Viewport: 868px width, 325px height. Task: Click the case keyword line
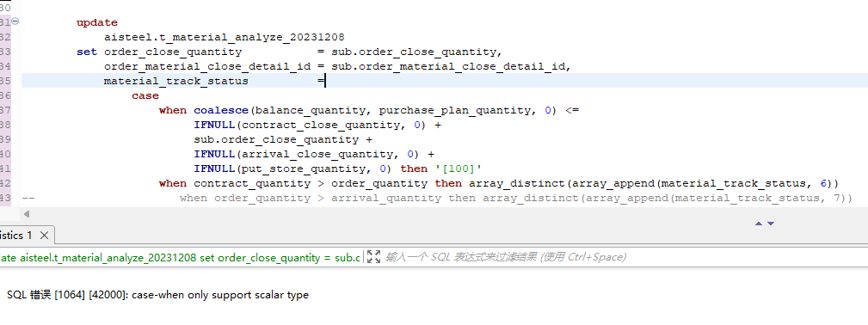click(145, 95)
